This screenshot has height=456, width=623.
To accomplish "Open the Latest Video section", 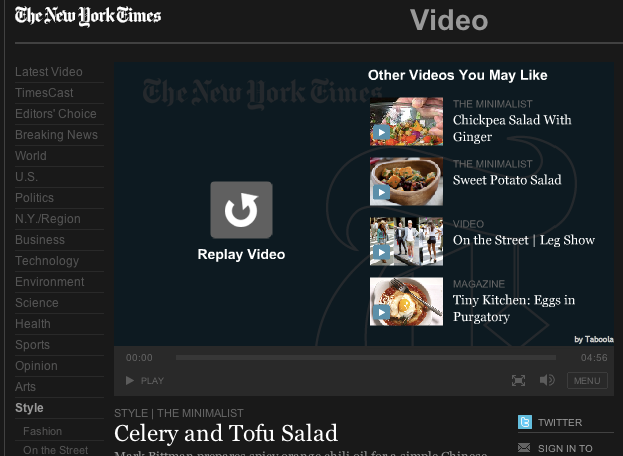I will click(49, 72).
